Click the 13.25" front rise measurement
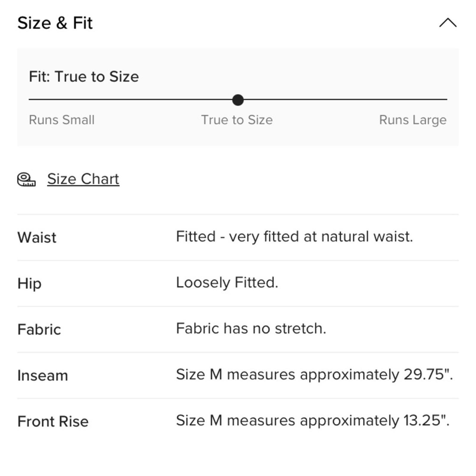The height and width of the screenshot is (476, 476). coord(312,420)
